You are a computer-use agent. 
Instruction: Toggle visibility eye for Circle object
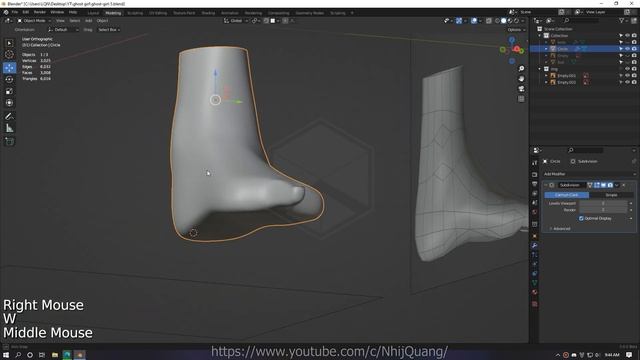pos(628,49)
